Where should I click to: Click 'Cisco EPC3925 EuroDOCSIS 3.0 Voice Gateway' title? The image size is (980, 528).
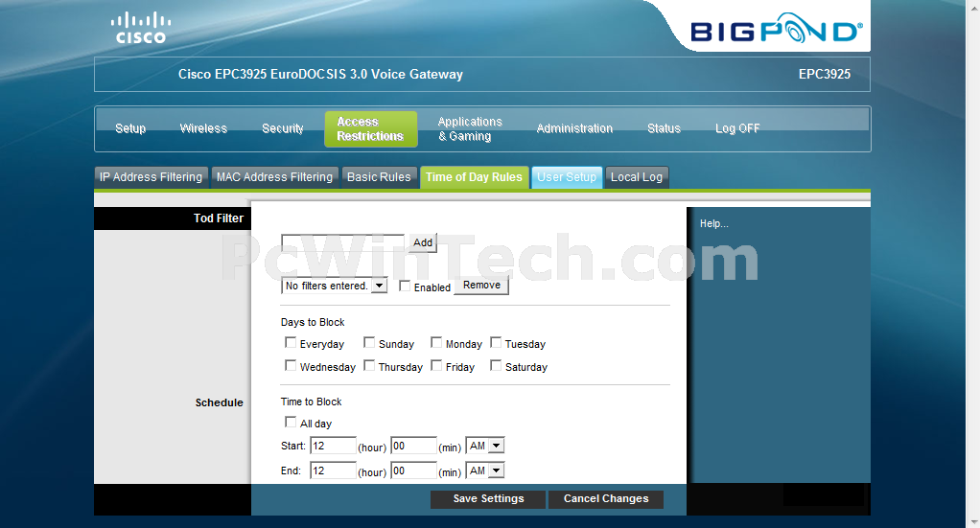320,75
